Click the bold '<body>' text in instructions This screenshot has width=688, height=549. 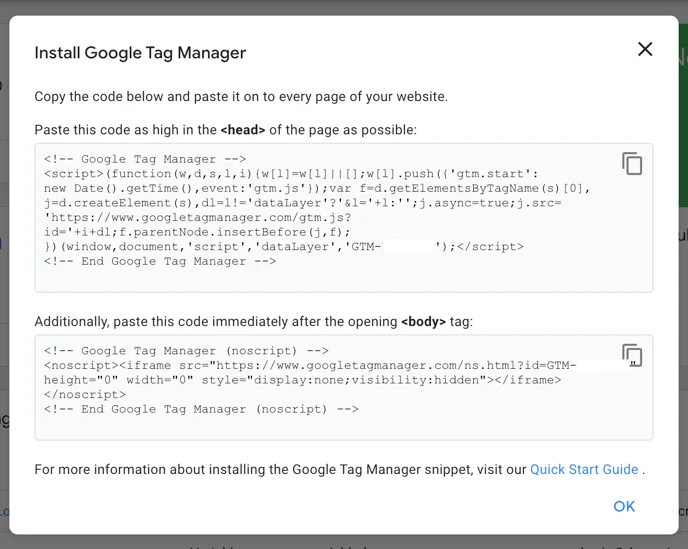(x=423, y=322)
